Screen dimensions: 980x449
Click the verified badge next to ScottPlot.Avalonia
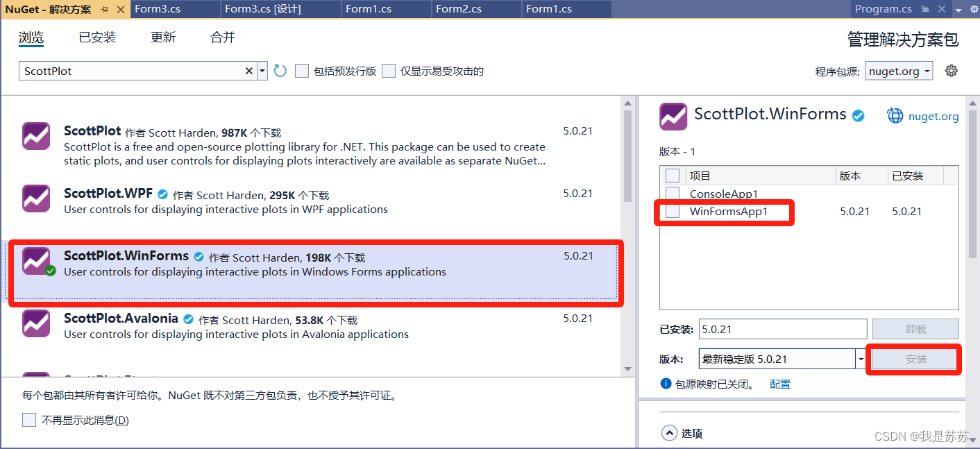pyautogui.click(x=188, y=319)
